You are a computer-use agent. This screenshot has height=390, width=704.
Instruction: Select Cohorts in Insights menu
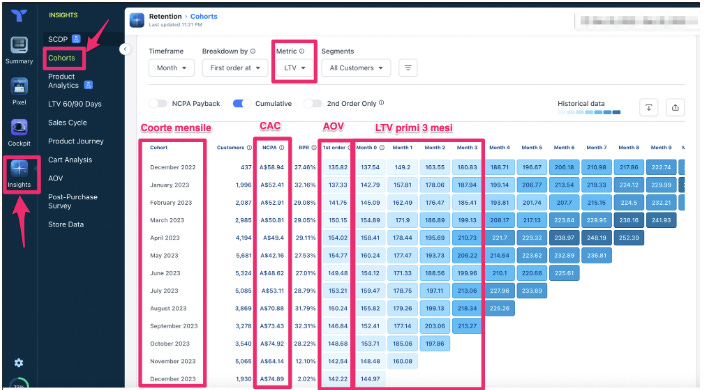coord(62,58)
